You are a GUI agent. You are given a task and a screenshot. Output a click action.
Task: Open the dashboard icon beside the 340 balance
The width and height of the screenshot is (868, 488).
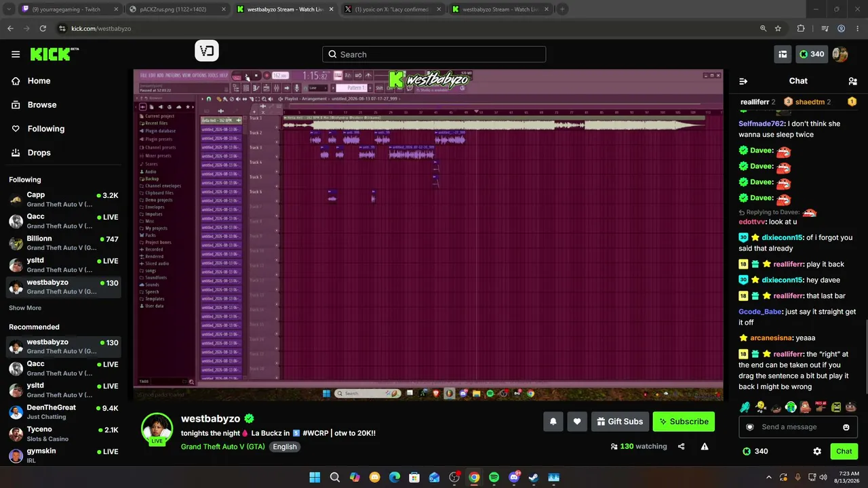point(783,54)
